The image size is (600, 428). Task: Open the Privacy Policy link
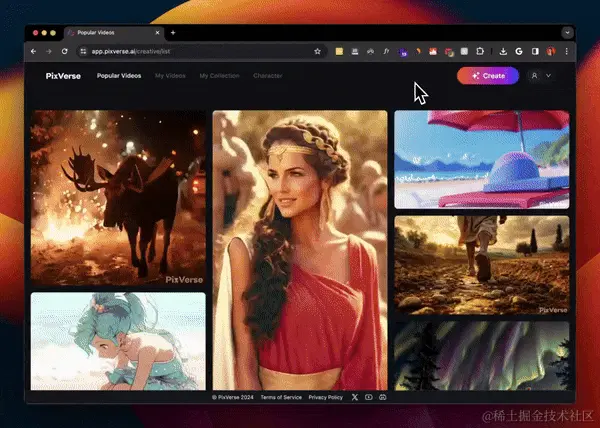coord(326,397)
